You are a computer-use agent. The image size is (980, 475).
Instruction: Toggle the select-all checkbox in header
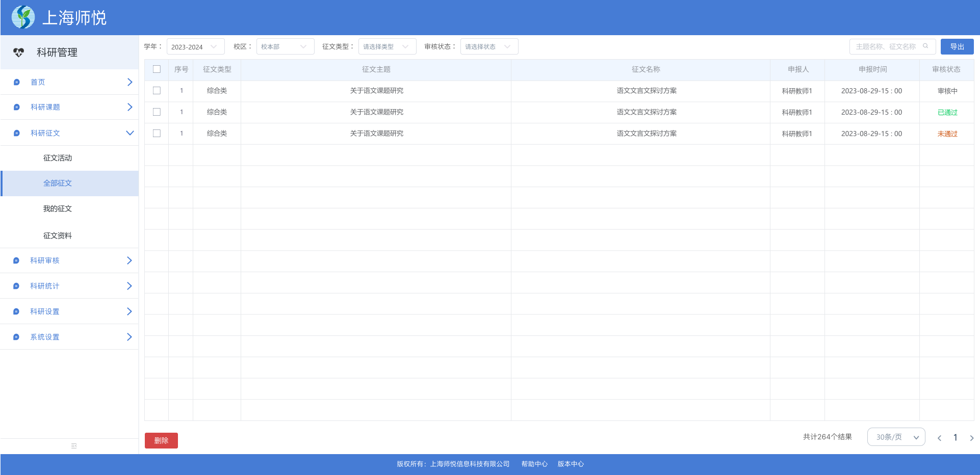point(157,69)
